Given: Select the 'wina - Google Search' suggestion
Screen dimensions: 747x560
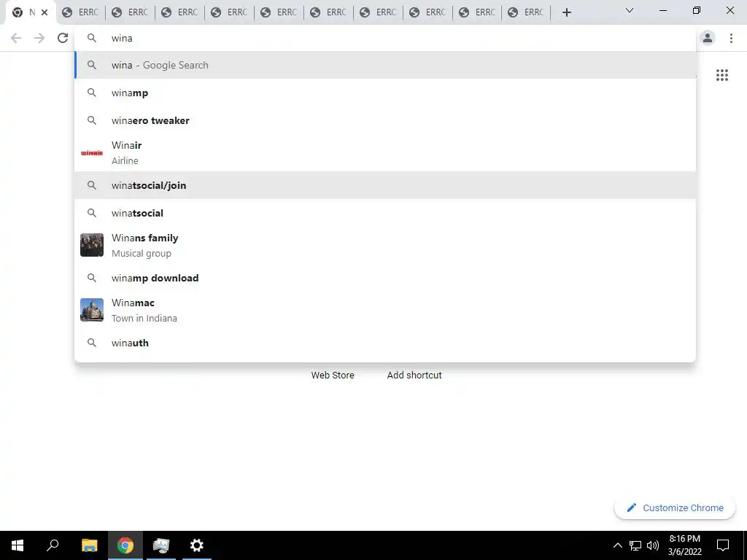Looking at the screenshot, I should [385, 65].
